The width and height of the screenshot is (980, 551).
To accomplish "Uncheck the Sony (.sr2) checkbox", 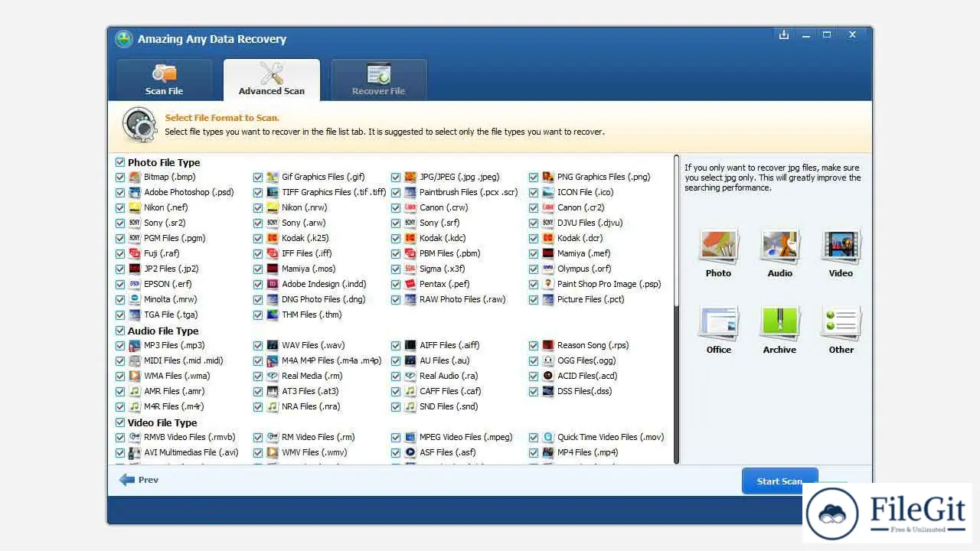I will [x=120, y=223].
